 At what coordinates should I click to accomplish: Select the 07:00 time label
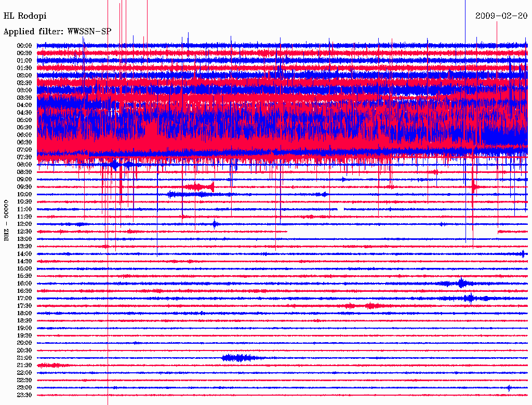point(24,150)
